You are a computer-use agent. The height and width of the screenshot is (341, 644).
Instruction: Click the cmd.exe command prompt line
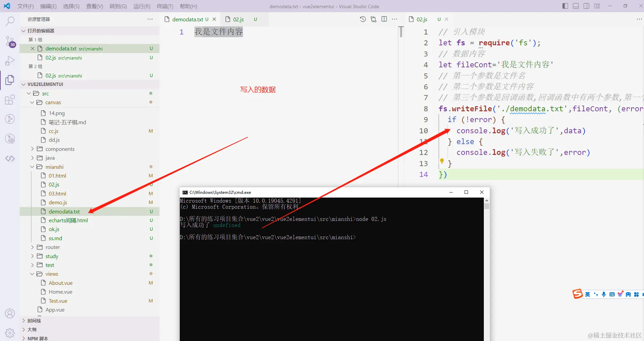point(268,237)
